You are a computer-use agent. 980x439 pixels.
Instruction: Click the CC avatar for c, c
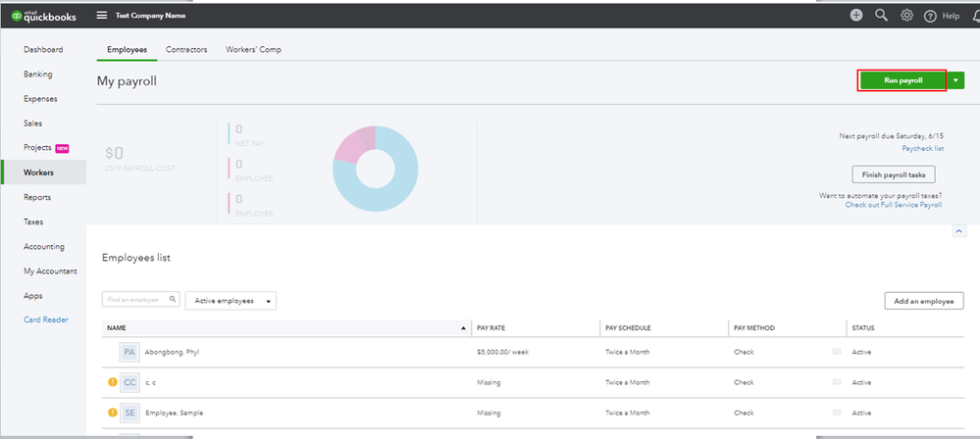(x=129, y=382)
